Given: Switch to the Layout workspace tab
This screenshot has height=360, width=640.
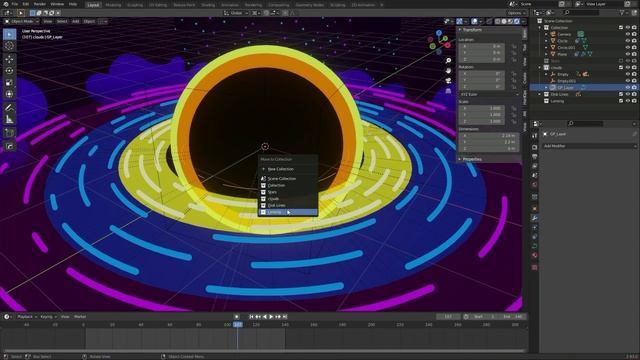Looking at the screenshot, I should [x=93, y=5].
